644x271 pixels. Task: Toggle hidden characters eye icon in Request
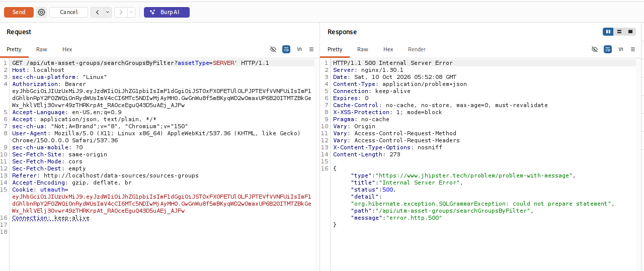[x=273, y=49]
